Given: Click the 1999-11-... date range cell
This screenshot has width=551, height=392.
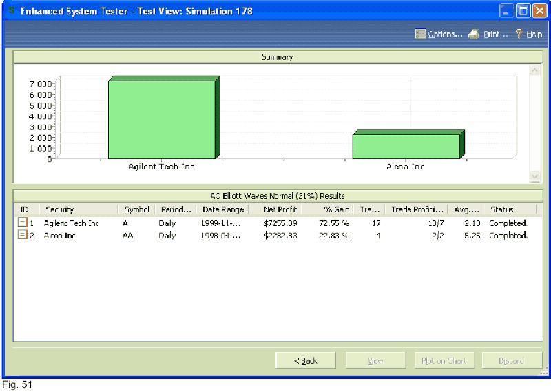Looking at the screenshot, I should pos(220,223).
